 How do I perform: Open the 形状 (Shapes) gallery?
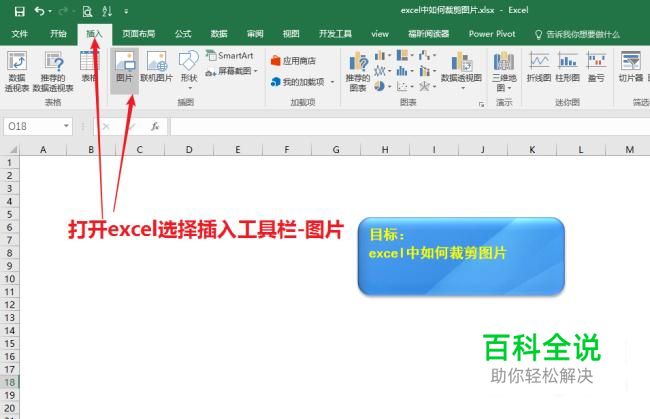[189, 70]
